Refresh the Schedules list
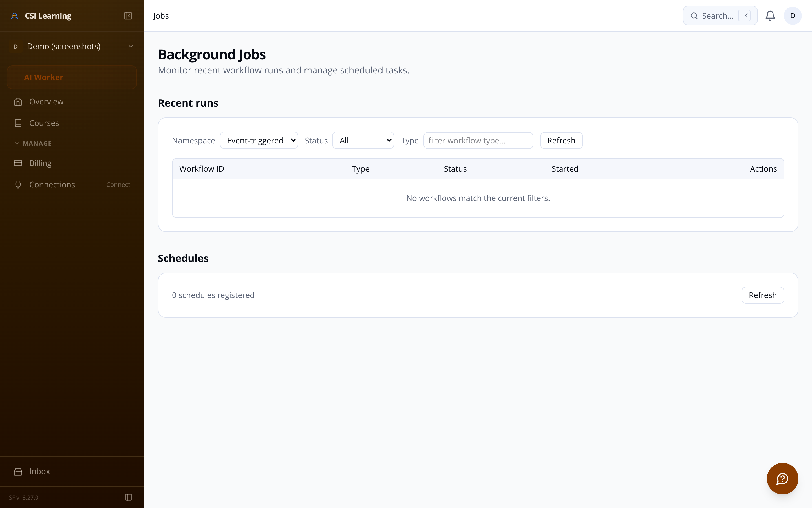The image size is (812, 508). [x=763, y=295]
